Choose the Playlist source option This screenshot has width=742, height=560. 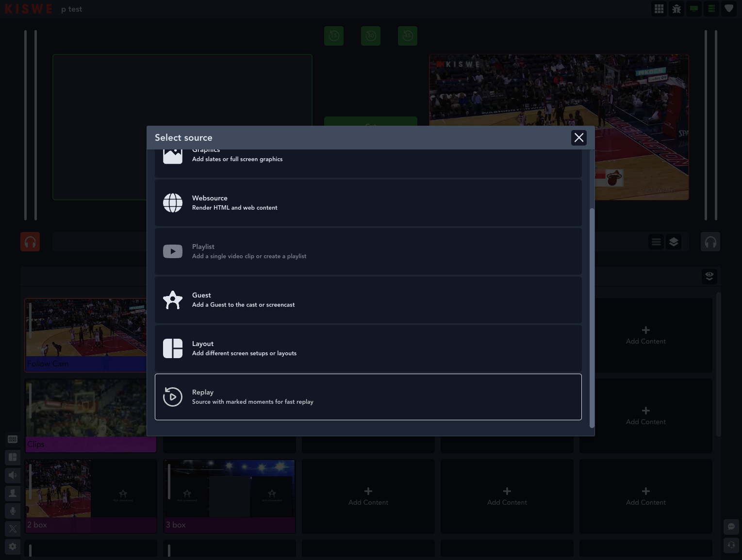click(x=368, y=251)
